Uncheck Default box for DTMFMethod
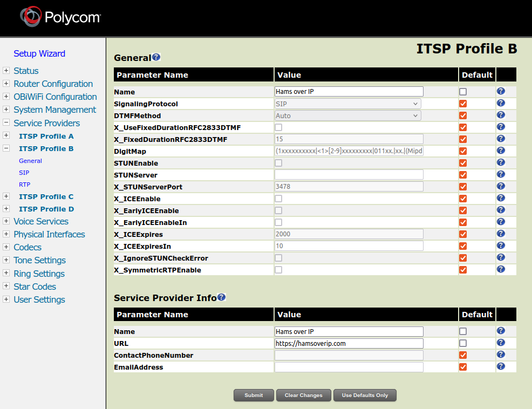Screen dimensions: 532x409 [x=463, y=115]
